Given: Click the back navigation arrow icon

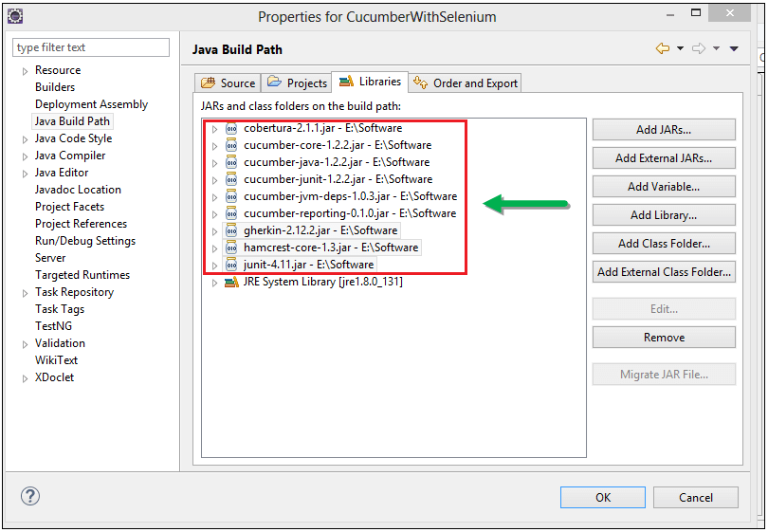Looking at the screenshot, I should [x=663, y=49].
